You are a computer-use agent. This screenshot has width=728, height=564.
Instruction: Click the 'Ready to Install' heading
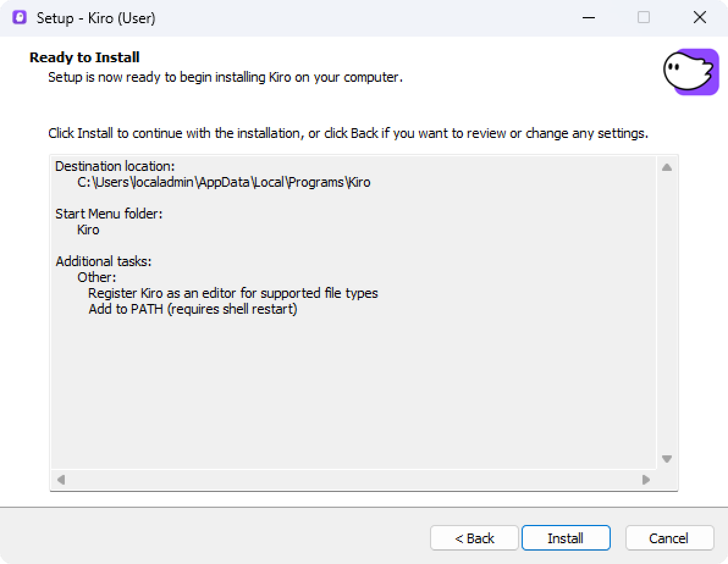tap(84, 57)
